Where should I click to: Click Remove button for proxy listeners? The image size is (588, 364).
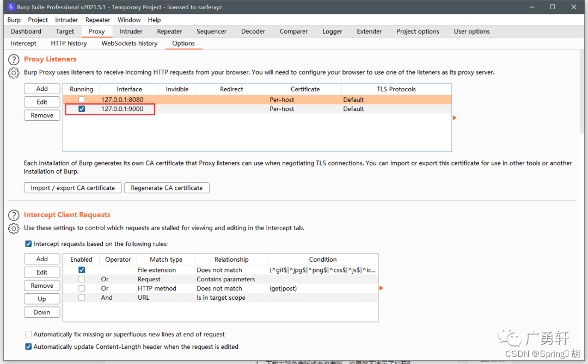(42, 115)
